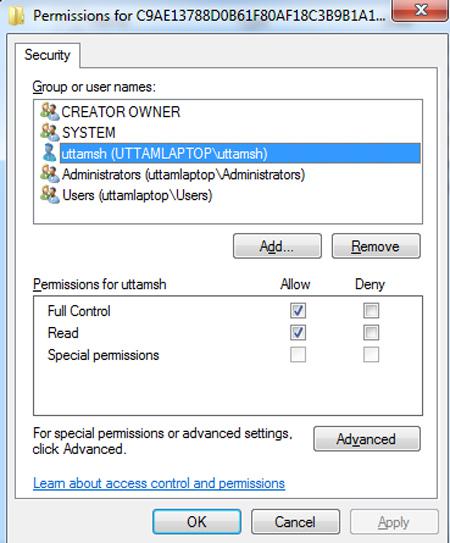
Task: Select Administrators (uttamlaptop\Administrators) entry
Action: tap(183, 174)
